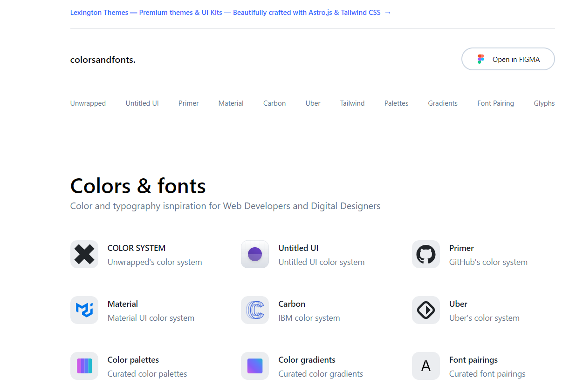
Task: Open the Uber card title
Action: [x=458, y=304]
